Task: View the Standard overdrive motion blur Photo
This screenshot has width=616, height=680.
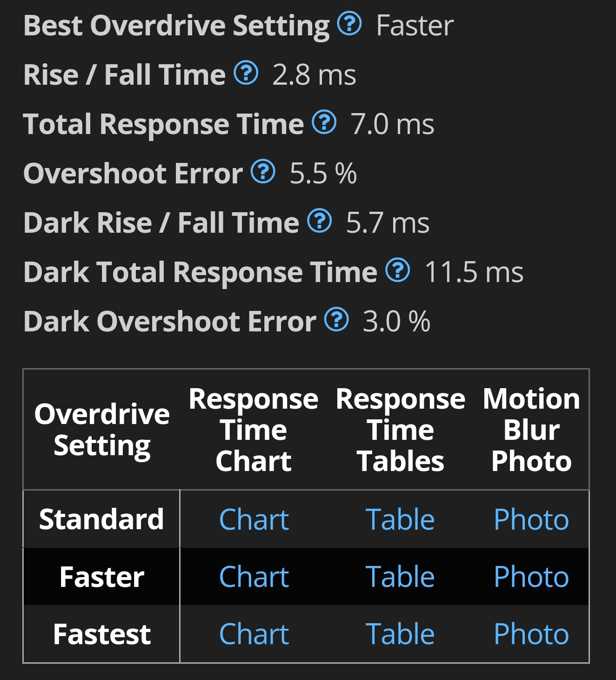Action: point(531,519)
